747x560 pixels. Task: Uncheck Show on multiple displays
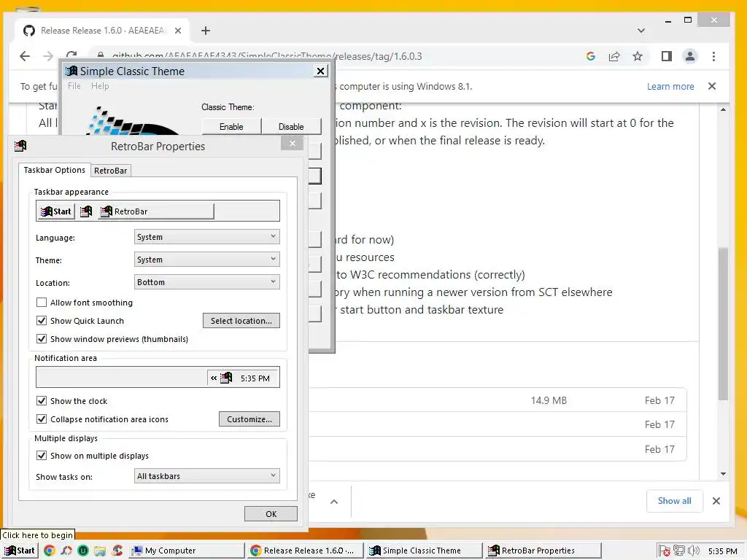point(42,455)
